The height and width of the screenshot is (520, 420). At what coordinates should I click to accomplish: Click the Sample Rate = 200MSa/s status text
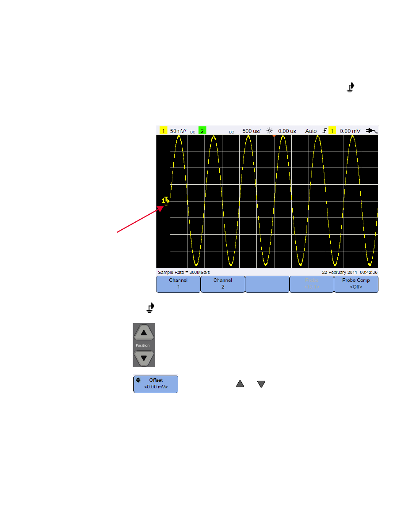point(184,272)
